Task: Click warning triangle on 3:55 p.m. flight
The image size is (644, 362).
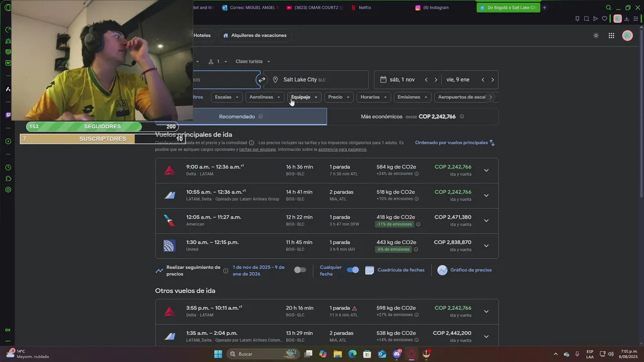Action: click(x=354, y=308)
